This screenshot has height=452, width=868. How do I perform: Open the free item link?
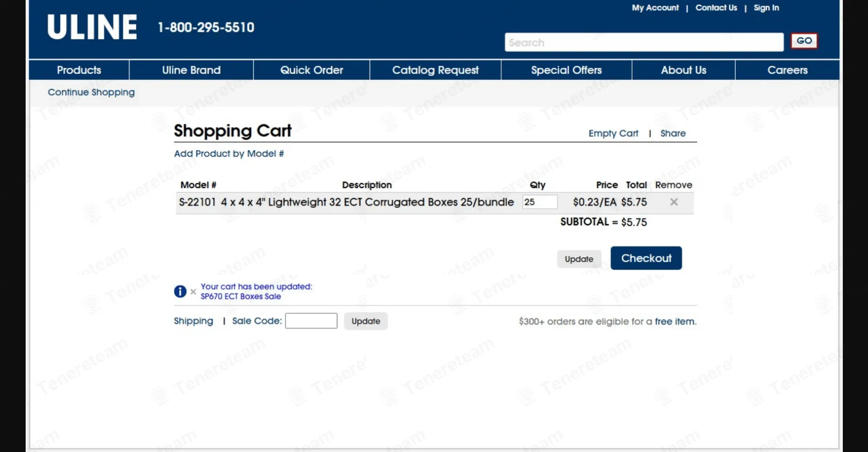click(x=674, y=322)
